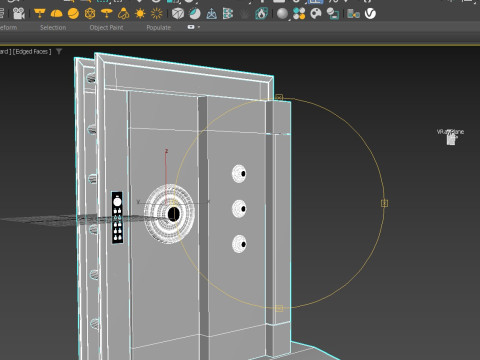Select the top bolt on the safe door
The image size is (480, 360).
[239, 174]
